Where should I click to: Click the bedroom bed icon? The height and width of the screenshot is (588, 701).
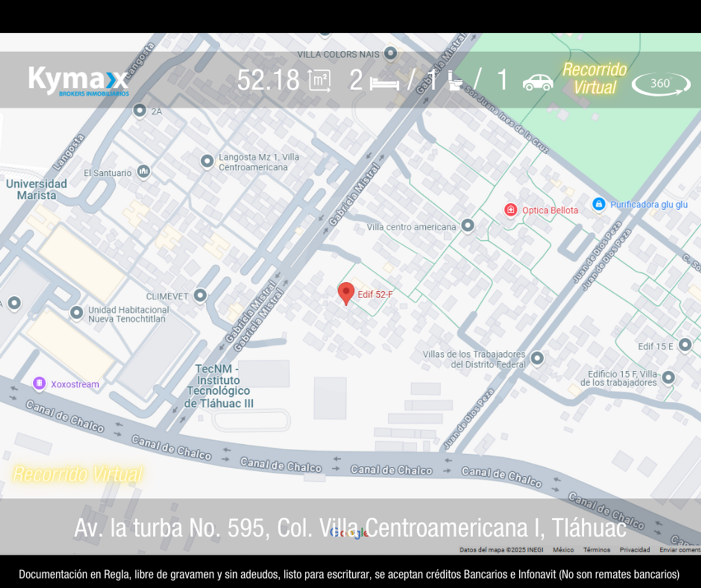point(384,84)
